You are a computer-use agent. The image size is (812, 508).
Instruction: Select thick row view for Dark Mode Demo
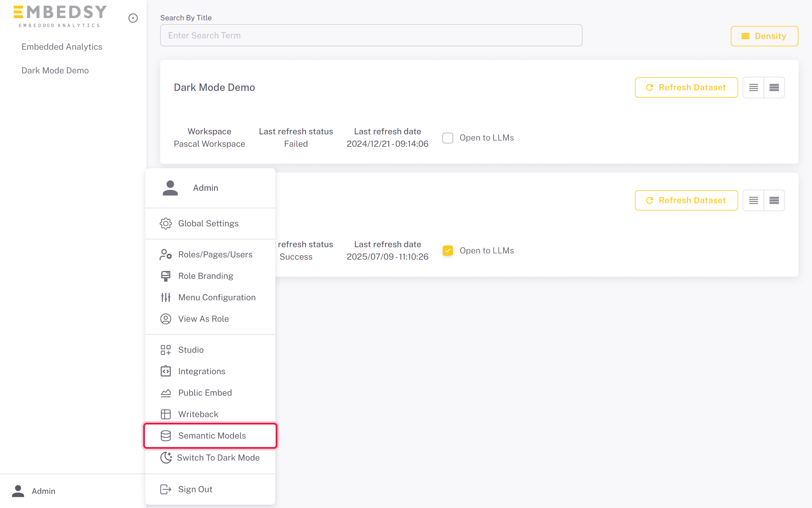coord(774,87)
